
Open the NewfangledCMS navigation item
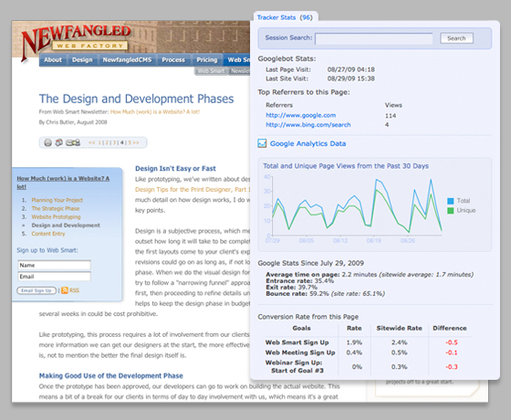127,59
